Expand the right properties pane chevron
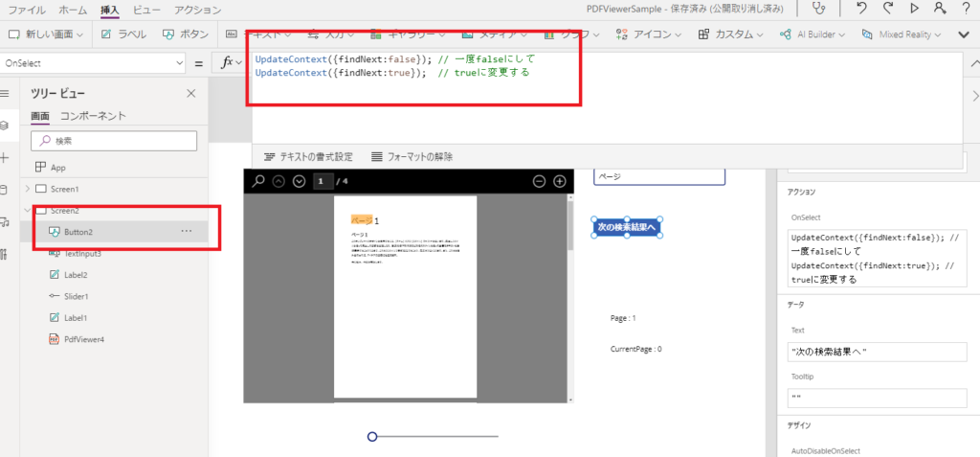Screen dimensions: 980x457 [x=975, y=95]
